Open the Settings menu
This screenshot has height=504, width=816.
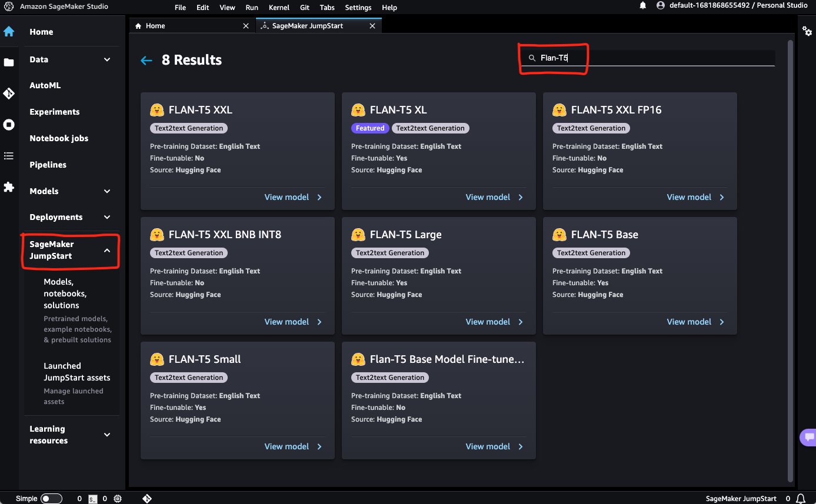[358, 8]
